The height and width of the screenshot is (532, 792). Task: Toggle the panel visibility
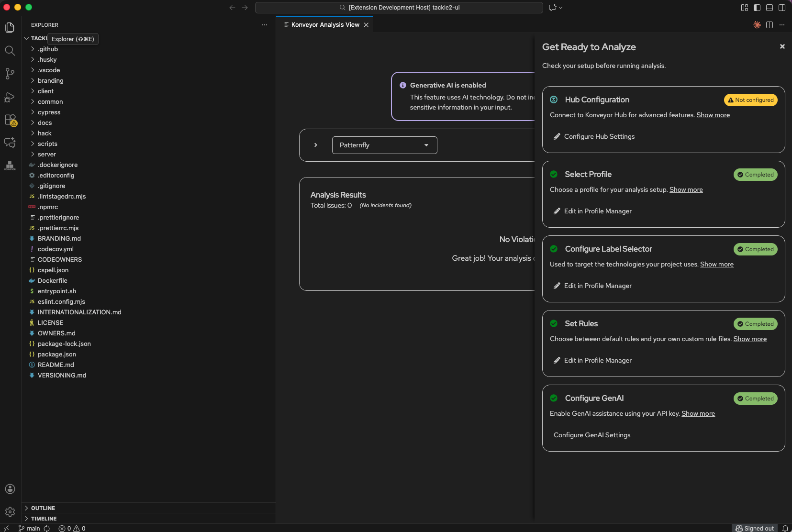click(x=770, y=8)
